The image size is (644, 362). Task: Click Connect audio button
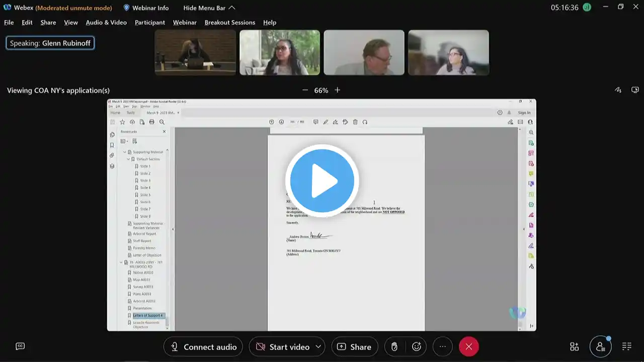203,347
